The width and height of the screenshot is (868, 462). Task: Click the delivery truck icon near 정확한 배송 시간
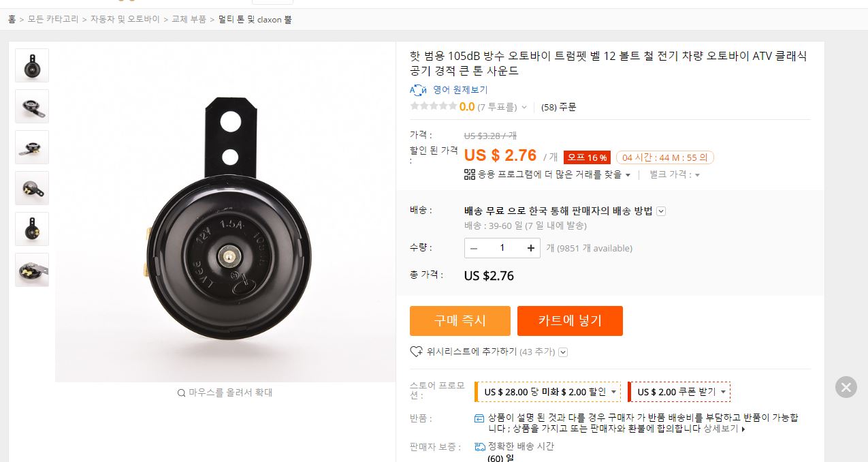480,446
